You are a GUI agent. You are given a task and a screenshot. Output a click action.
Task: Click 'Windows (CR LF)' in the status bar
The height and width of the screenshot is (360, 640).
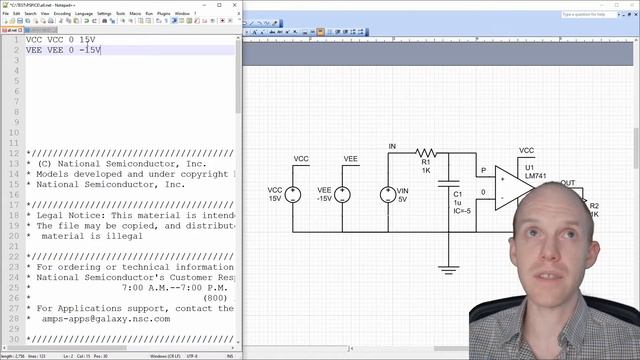click(165, 356)
